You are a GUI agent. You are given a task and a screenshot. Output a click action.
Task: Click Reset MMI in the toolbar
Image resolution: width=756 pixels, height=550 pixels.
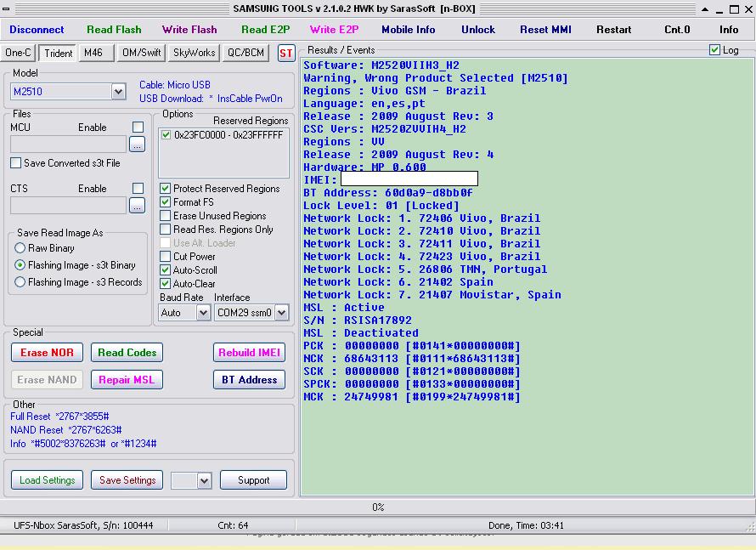point(546,30)
